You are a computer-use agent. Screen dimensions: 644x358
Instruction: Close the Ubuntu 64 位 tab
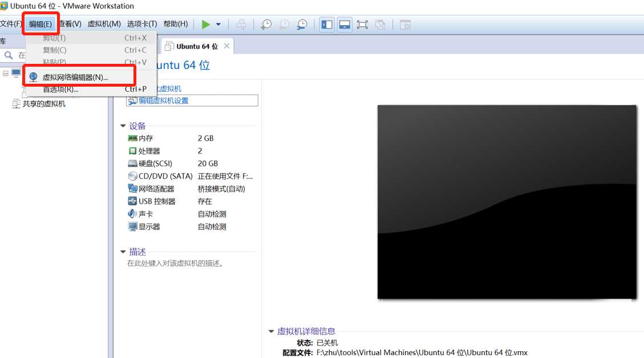pyautogui.click(x=226, y=46)
